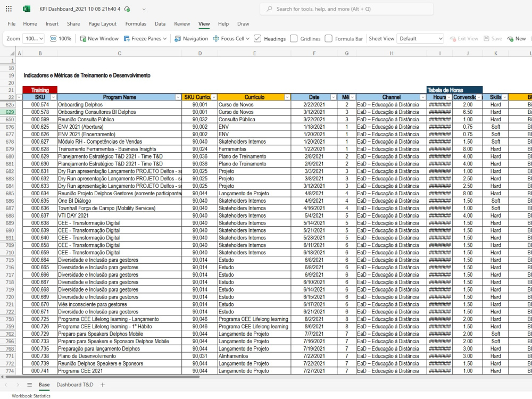Open the Sheet View Default combo box
This screenshot has width=532, height=399.
click(x=420, y=39)
